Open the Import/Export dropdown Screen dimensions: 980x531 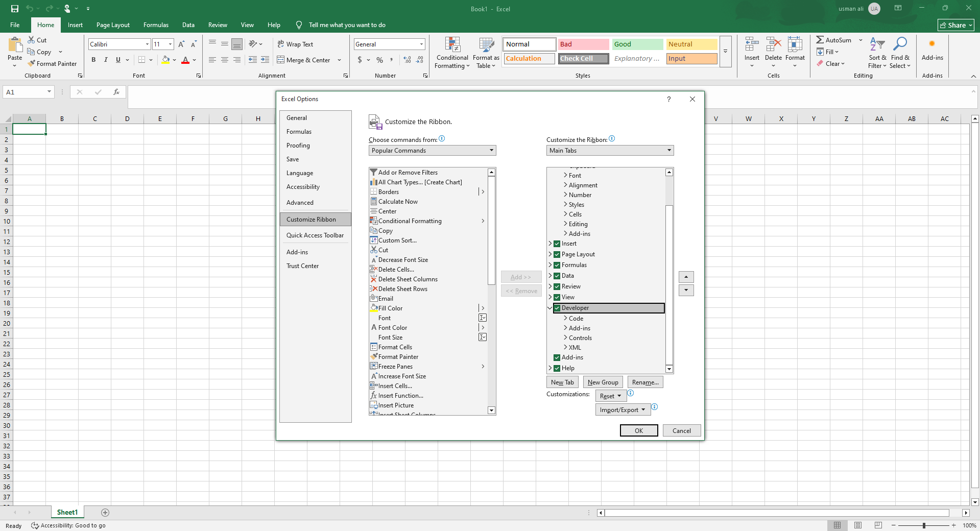click(623, 410)
